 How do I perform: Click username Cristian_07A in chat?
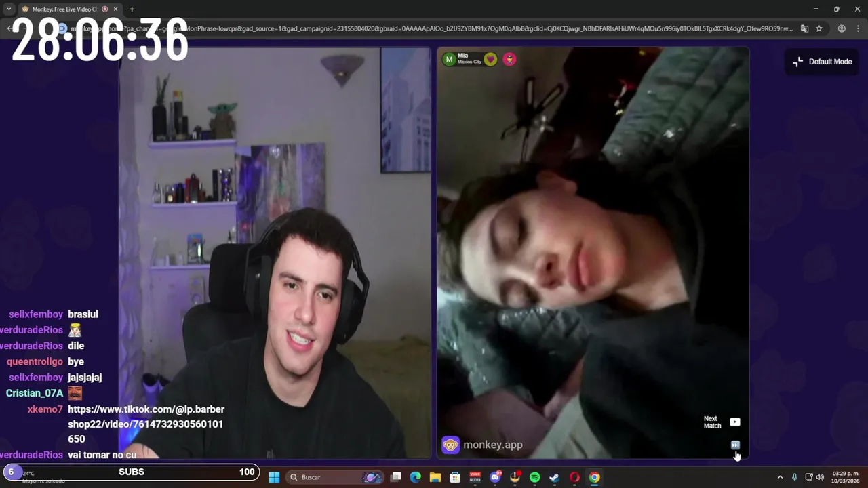coord(35,393)
